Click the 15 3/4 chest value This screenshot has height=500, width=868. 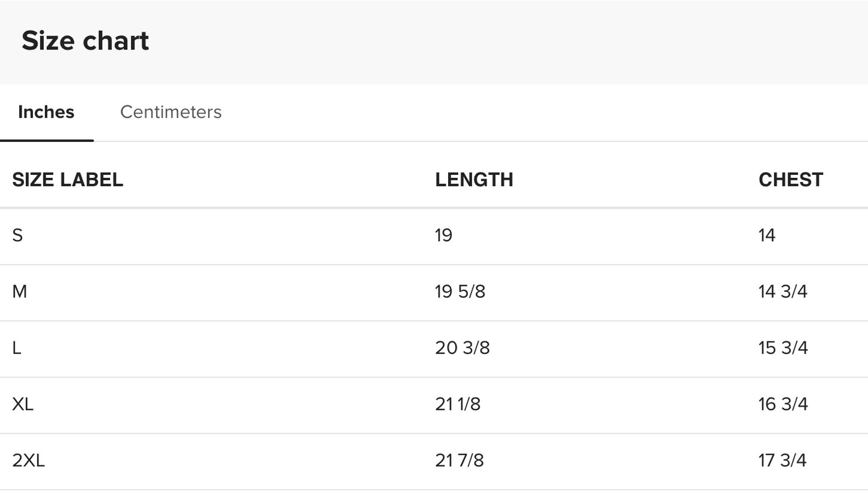[x=783, y=348]
